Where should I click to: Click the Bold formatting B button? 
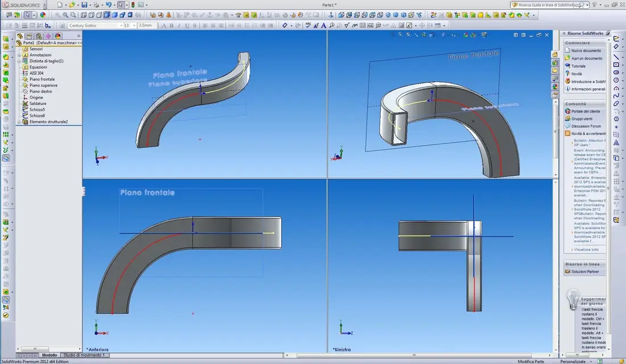click(x=172, y=25)
